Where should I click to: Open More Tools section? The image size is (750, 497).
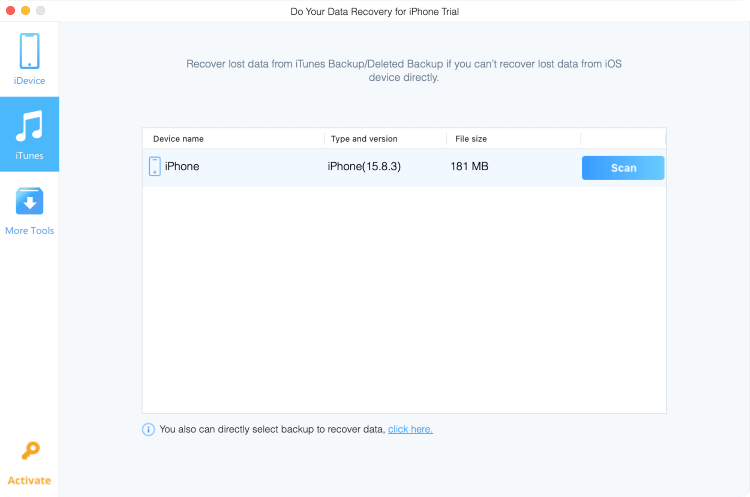coord(29,210)
